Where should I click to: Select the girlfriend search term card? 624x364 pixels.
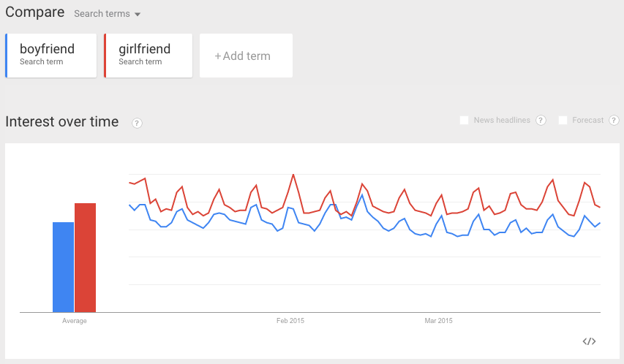[x=149, y=56]
